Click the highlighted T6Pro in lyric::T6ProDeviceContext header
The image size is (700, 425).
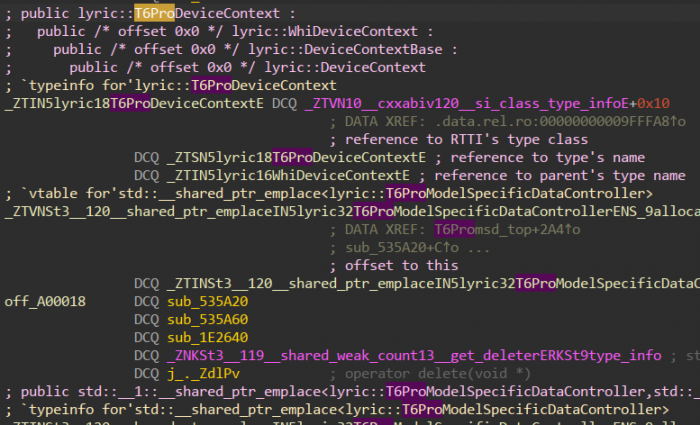[154, 13]
